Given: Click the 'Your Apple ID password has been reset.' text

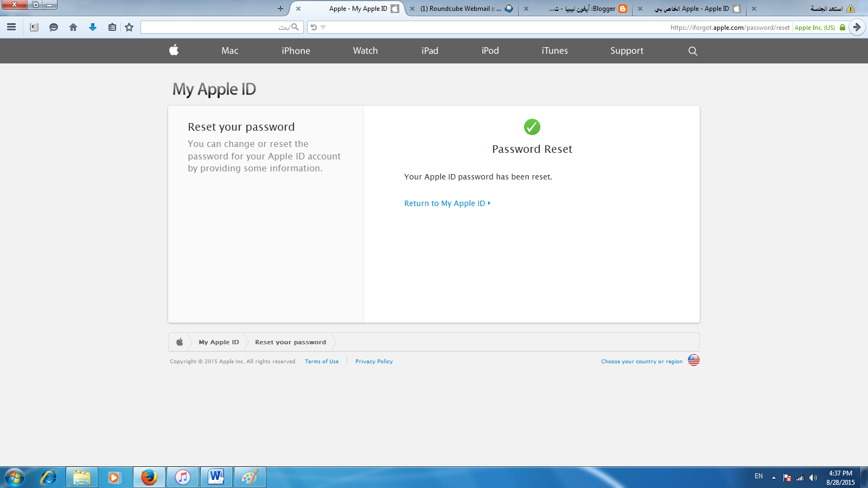Looking at the screenshot, I should [x=478, y=177].
